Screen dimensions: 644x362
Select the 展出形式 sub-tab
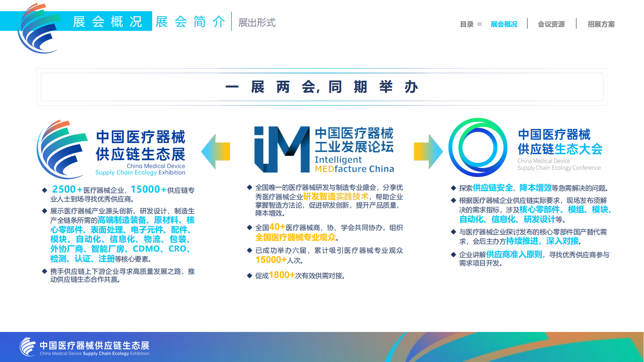point(257,23)
